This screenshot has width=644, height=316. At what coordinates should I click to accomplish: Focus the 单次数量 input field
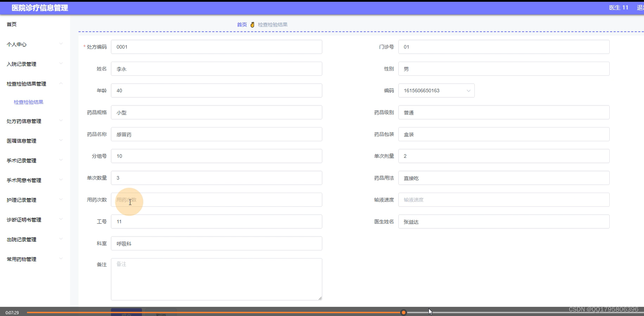click(217, 178)
